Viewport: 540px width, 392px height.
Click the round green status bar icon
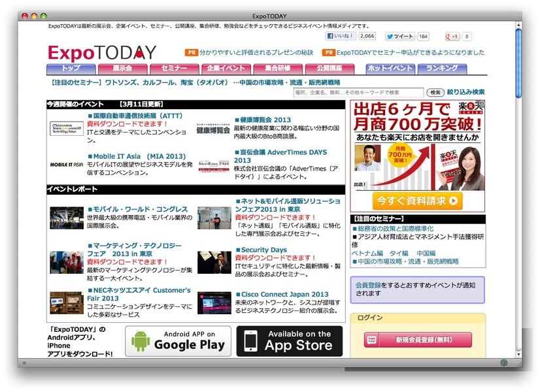[x=503, y=363]
